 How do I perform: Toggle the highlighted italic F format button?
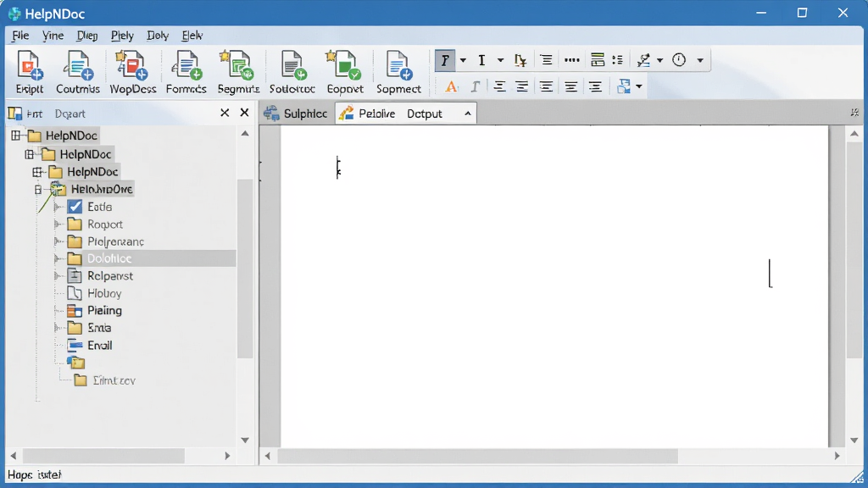coord(444,60)
